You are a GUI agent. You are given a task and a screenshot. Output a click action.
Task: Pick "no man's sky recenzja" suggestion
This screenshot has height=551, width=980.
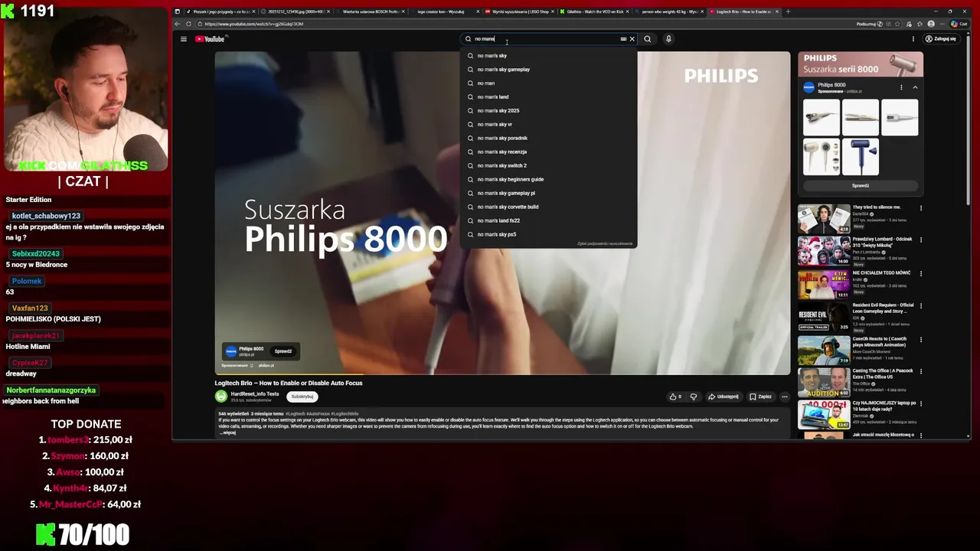(x=548, y=152)
